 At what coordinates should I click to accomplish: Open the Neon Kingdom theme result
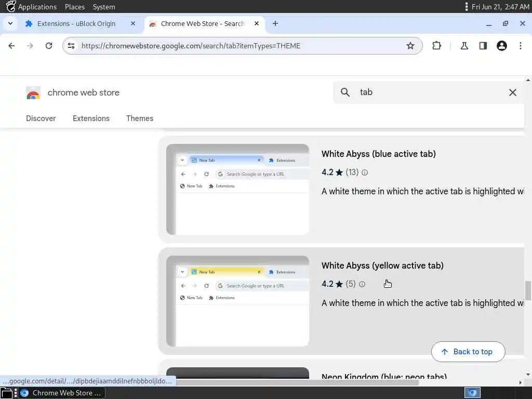click(x=384, y=376)
